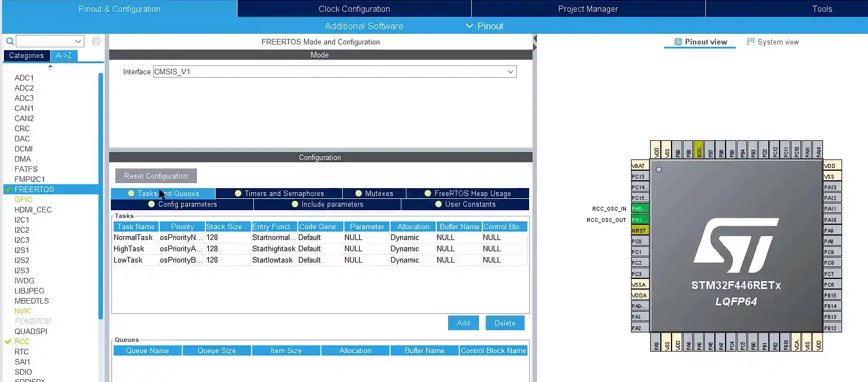Select the green PH0 RCC_OSC_IN pin
This screenshot has width=868, height=382.
pyautogui.click(x=639, y=209)
